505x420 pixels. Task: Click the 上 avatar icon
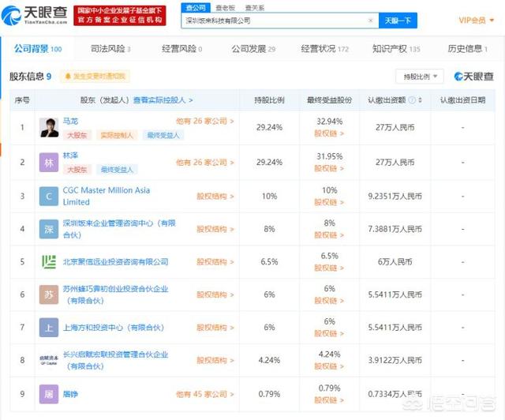point(49,328)
